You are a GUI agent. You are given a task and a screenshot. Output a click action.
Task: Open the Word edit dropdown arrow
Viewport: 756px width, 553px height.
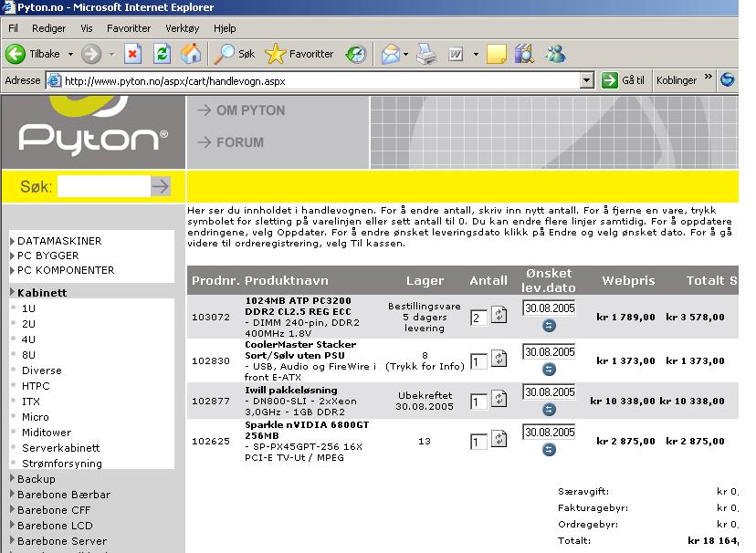[476, 54]
